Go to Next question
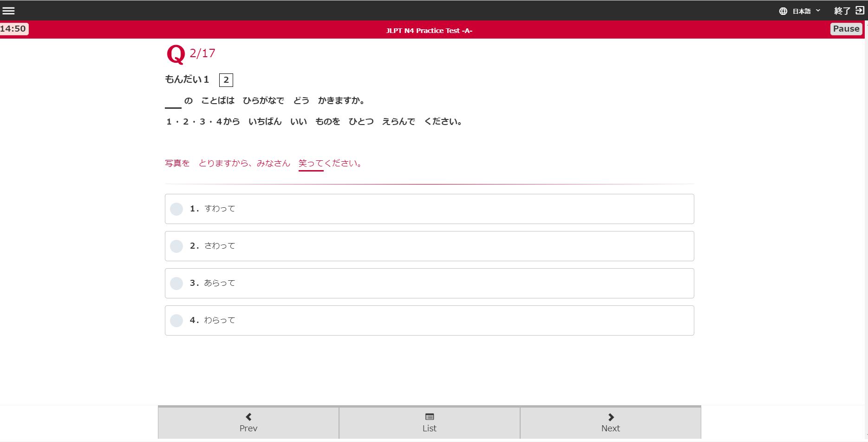 point(611,422)
